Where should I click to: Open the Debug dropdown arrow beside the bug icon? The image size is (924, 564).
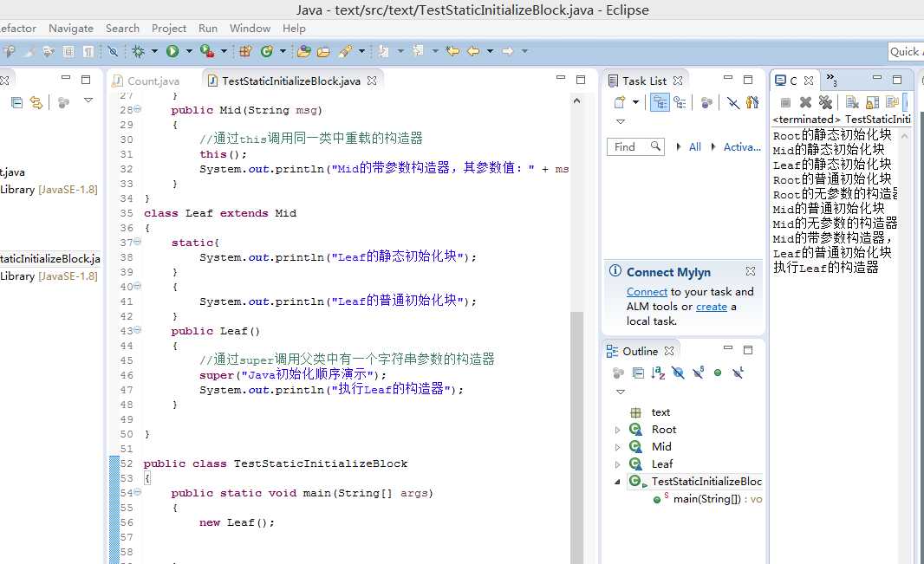coord(154,51)
